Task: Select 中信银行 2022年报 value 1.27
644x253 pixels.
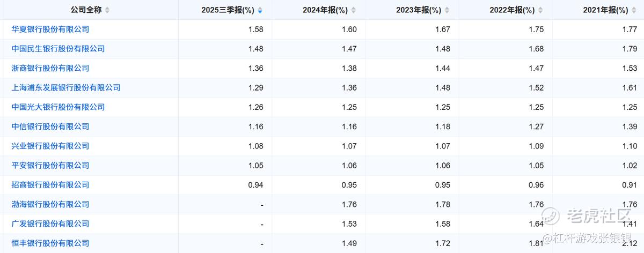Action: (536, 126)
